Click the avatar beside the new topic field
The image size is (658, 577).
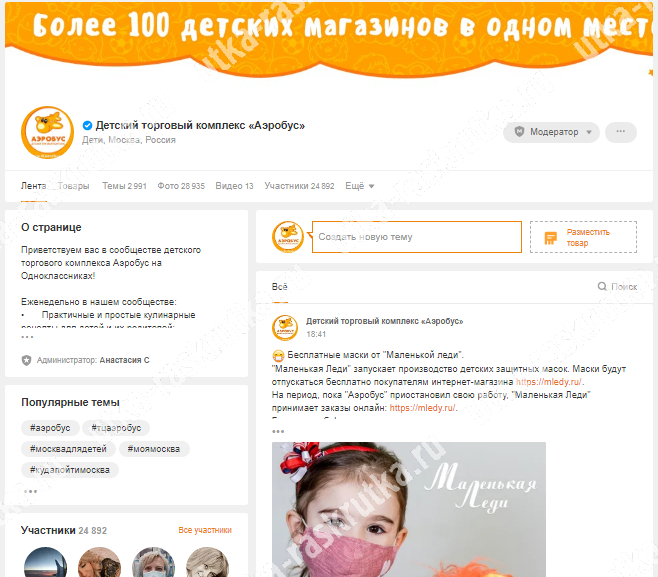288,237
